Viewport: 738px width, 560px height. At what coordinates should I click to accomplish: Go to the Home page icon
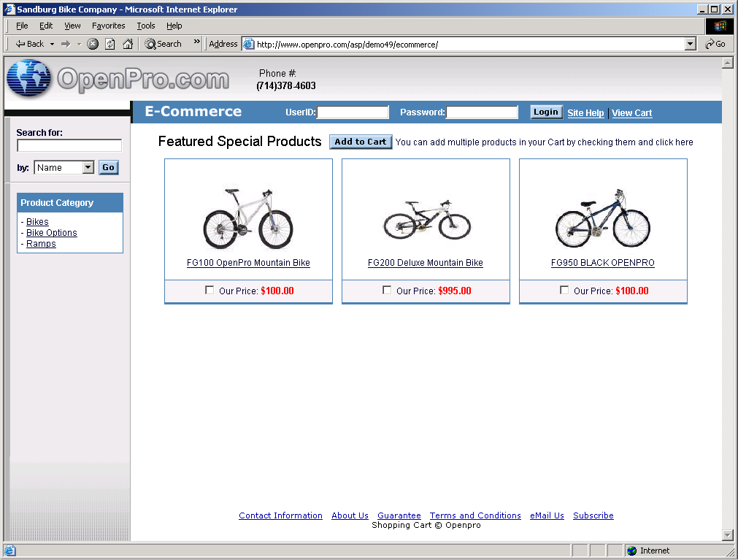click(x=128, y=44)
